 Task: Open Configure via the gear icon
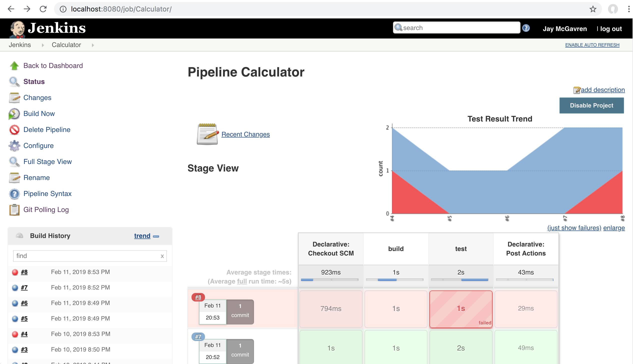point(14,146)
